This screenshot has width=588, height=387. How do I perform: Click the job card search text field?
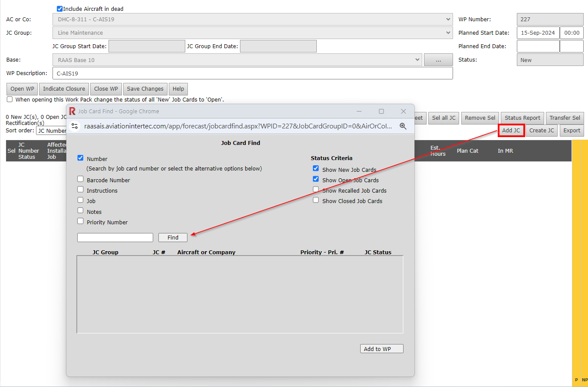click(115, 237)
